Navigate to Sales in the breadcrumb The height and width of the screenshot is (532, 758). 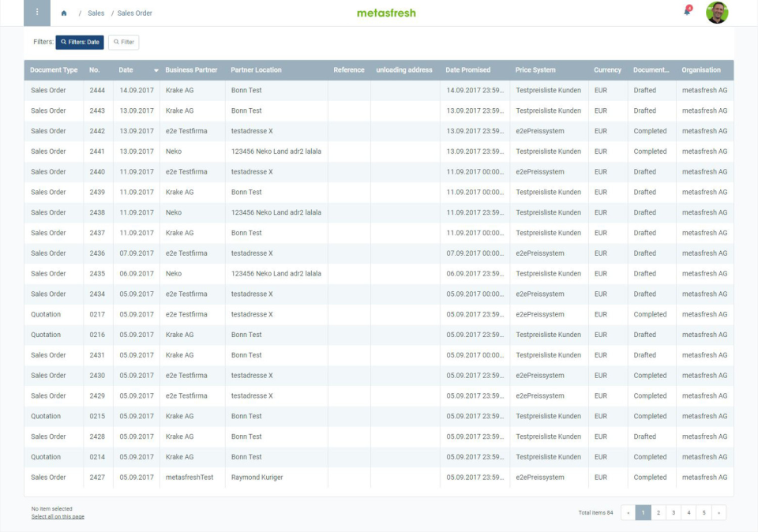pyautogui.click(x=96, y=13)
